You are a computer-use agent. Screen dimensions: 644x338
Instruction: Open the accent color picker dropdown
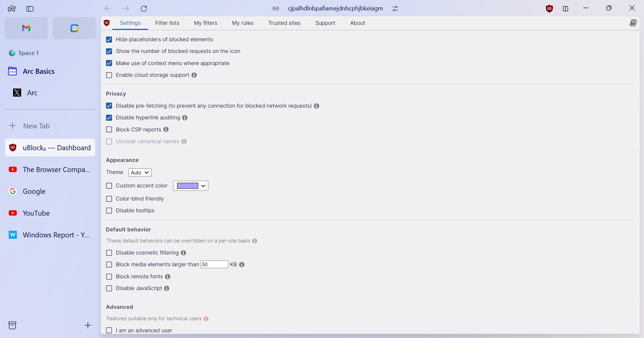click(x=191, y=186)
